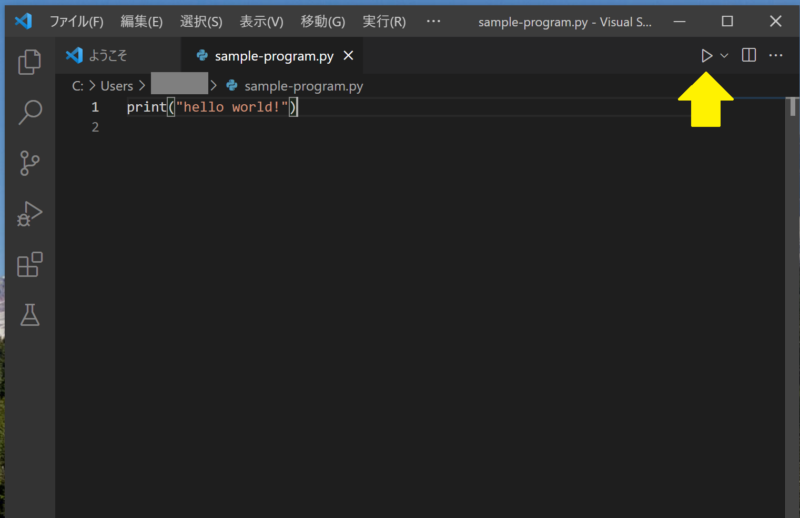The height and width of the screenshot is (518, 800).
Task: Open the Testing flask icon
Action: (x=30, y=315)
